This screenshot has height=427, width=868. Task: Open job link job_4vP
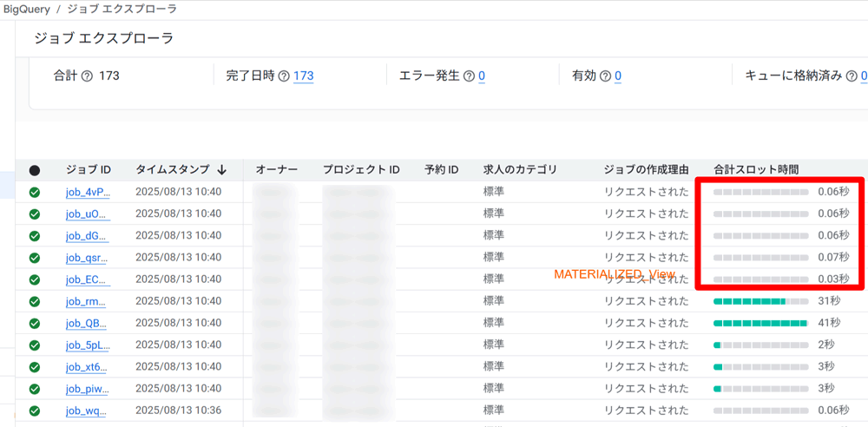[88, 192]
